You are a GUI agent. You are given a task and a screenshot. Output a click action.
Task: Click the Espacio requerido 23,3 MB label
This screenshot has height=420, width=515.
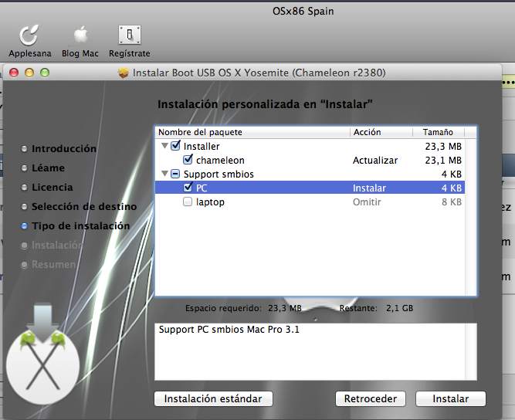243,308
